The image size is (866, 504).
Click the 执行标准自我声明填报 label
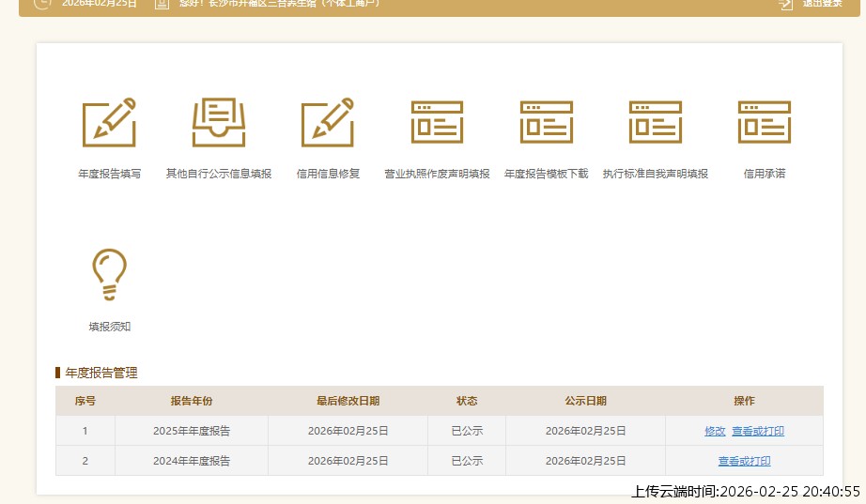coord(655,174)
